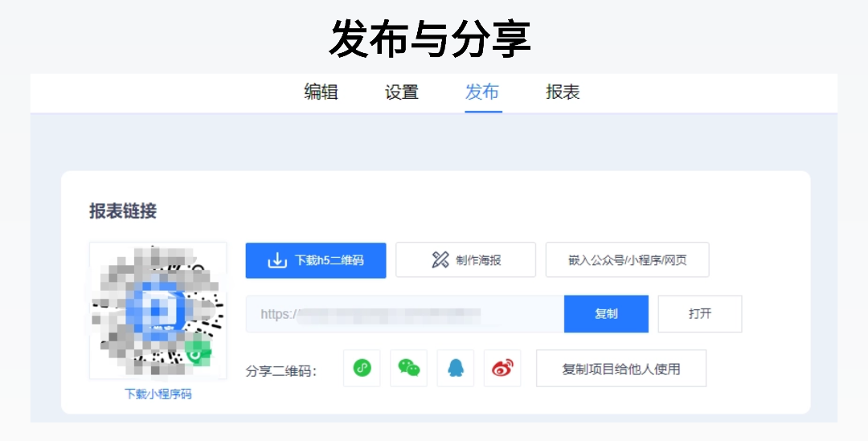Open the link with 打开 button
Screen dimensions: 868x441
tap(700, 314)
